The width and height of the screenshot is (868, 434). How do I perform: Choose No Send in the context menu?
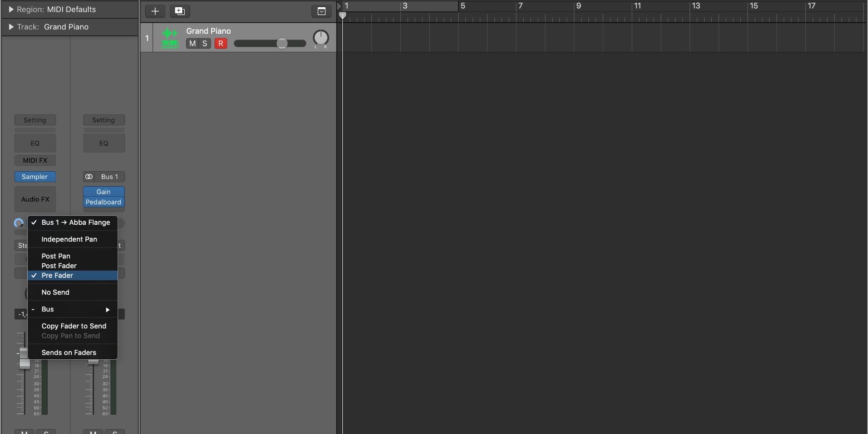55,292
